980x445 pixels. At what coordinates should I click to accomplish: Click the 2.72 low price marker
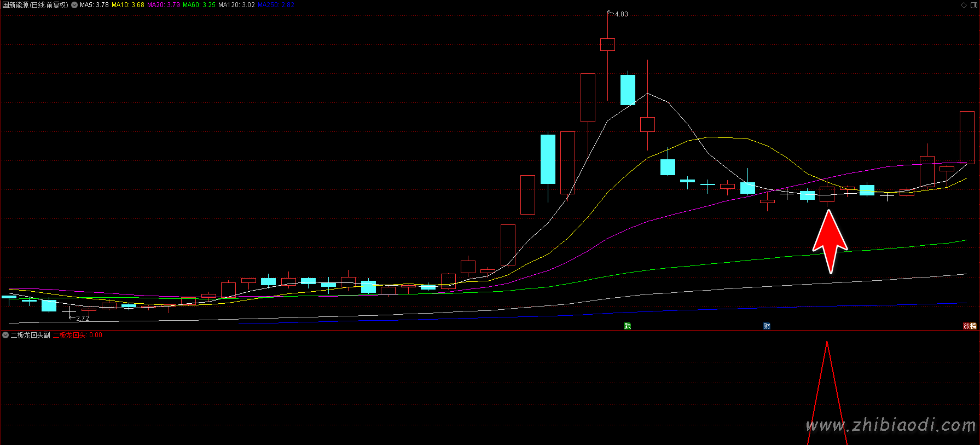pos(82,318)
